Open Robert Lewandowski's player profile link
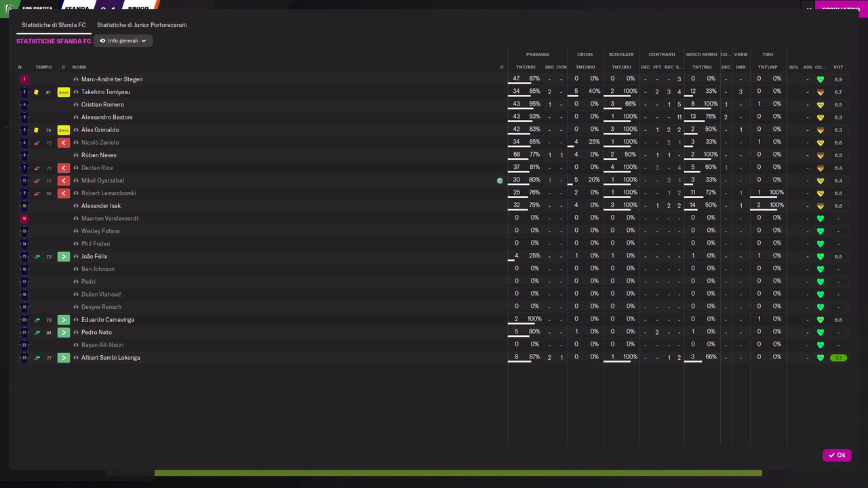Image resolution: width=868 pixels, height=488 pixels. (x=108, y=193)
